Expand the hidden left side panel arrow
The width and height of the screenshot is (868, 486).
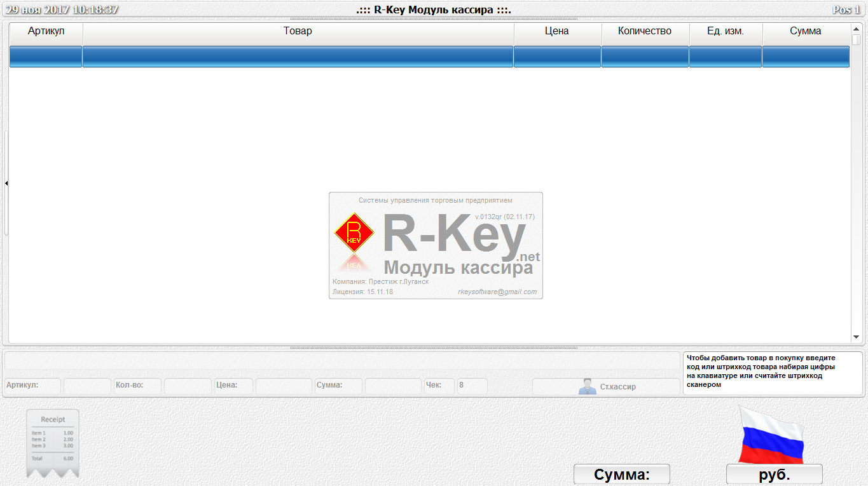(6, 183)
